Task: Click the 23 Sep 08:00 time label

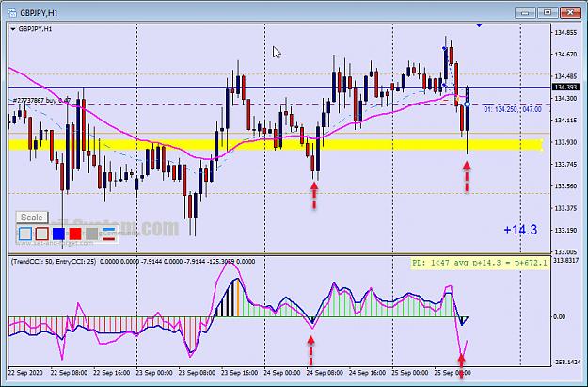Action: (197, 373)
